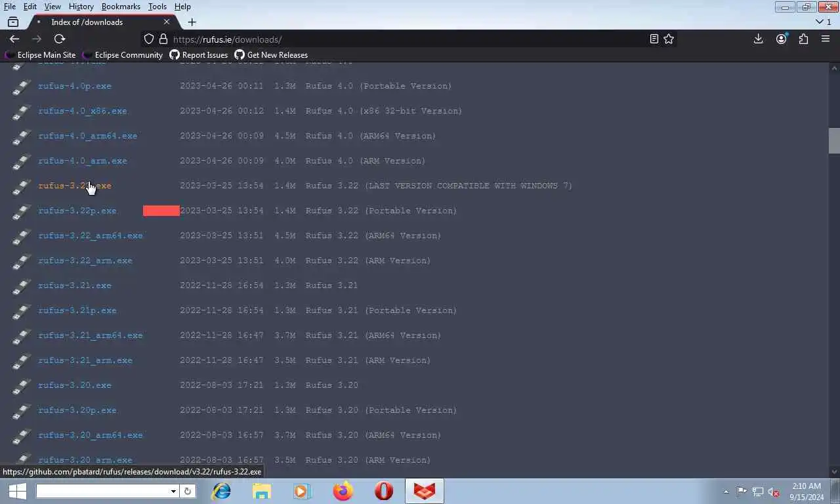Click the muted volume tray icon
Screen dimensions: 840x504
coord(774,492)
